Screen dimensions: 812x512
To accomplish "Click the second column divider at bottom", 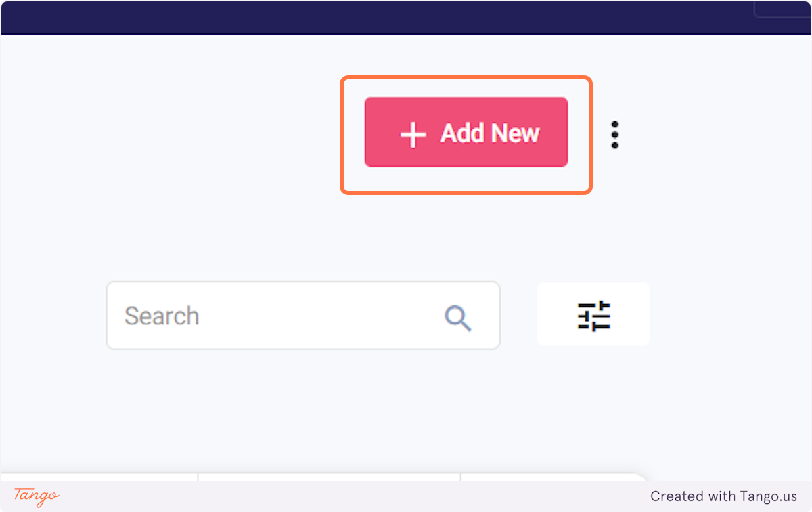I will (461, 477).
